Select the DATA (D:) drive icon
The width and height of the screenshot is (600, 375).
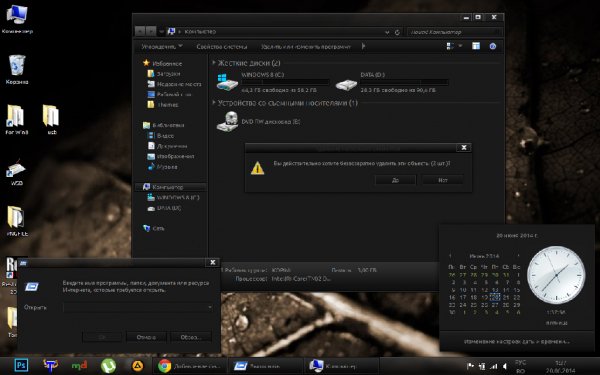click(x=346, y=85)
